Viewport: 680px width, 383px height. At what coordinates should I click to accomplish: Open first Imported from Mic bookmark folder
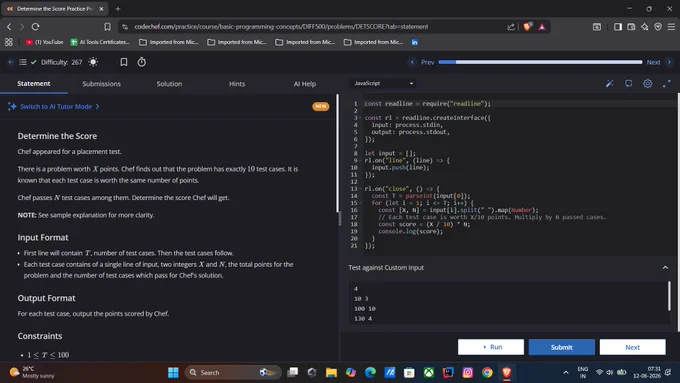point(168,42)
